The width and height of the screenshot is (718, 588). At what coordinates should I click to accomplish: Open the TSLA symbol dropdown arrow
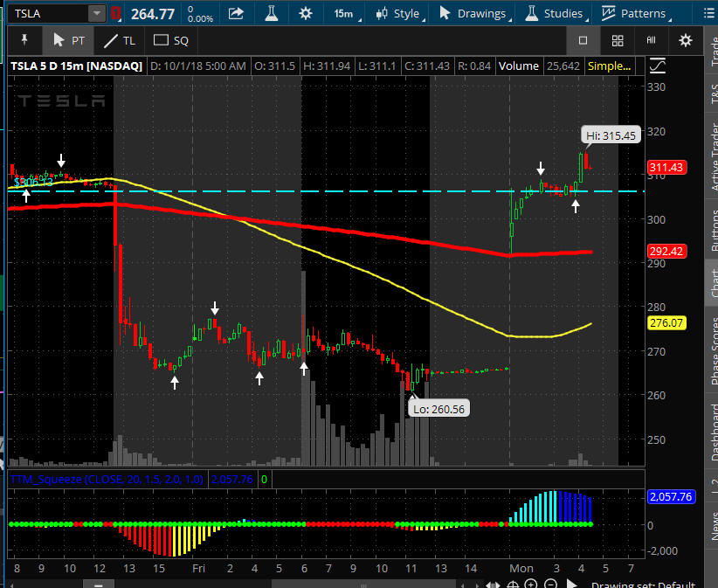pyautogui.click(x=96, y=13)
